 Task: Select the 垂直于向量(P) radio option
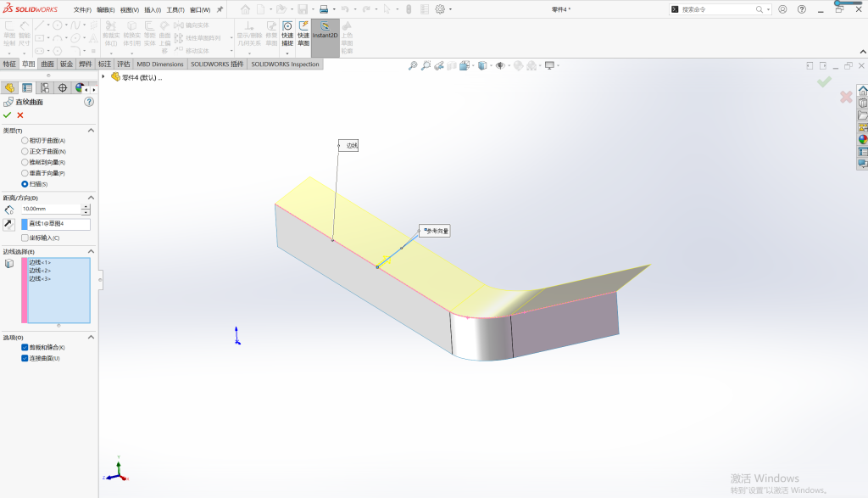(x=25, y=173)
